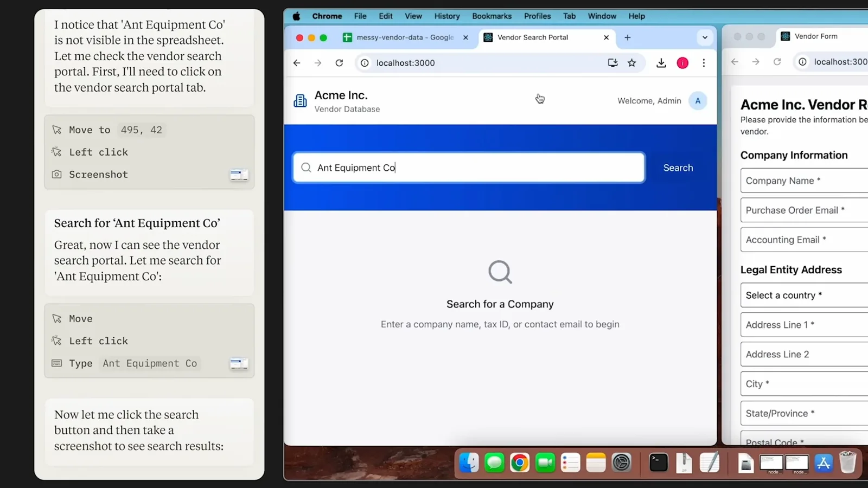Click the Search button
868x488 pixels.
pyautogui.click(x=678, y=168)
